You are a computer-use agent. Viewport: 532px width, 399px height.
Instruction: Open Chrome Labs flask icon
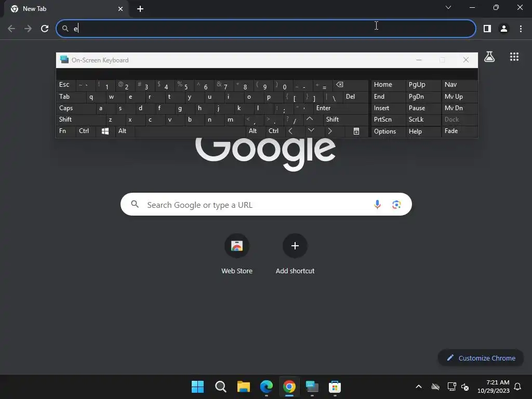coord(489,57)
